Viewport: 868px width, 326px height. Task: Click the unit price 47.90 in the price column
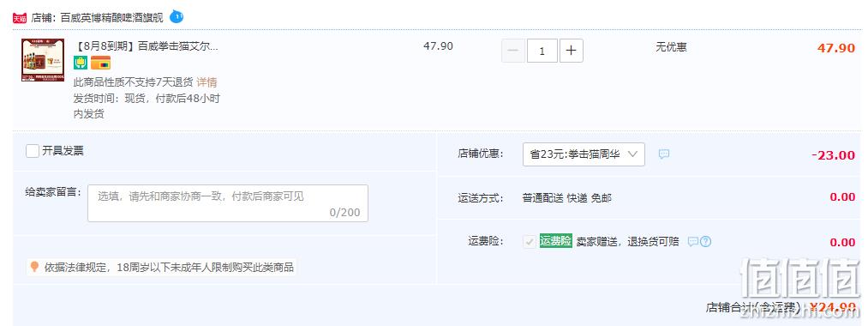[x=438, y=46]
